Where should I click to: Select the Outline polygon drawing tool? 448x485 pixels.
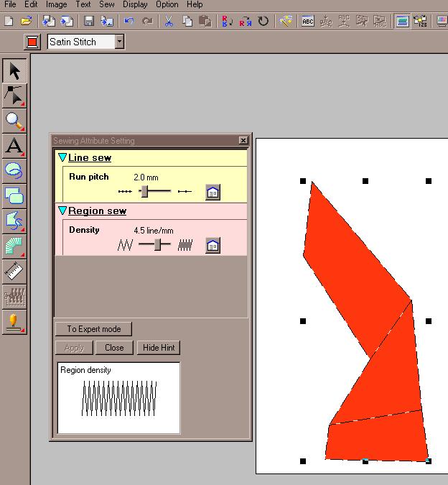[14, 221]
